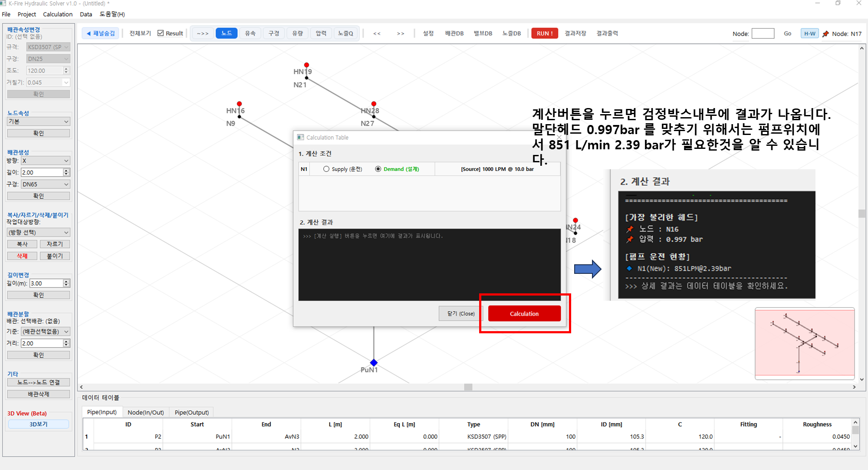This screenshot has height=470, width=868.
Task: Click the 닫기 (Close) button
Action: 461,313
